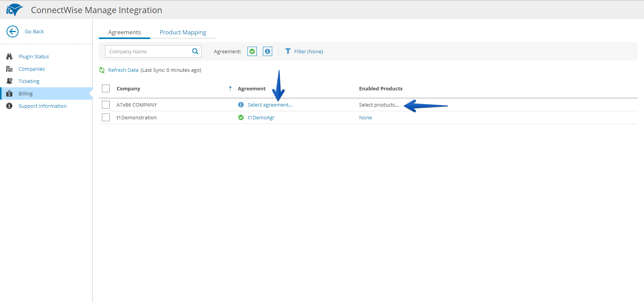Screen dimensions: 644x302
Task: Click None under Enabled Products
Action: (x=366, y=117)
